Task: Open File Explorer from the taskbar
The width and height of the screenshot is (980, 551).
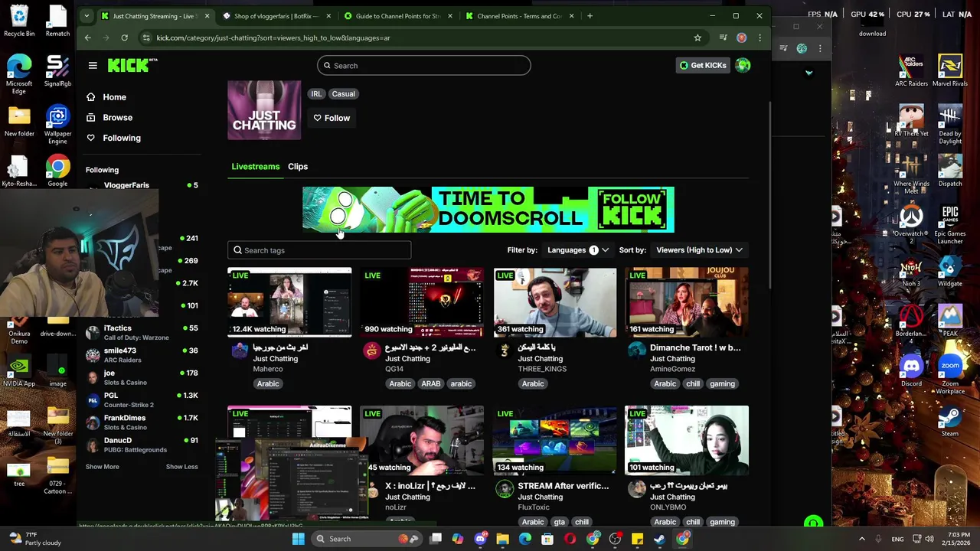Action: [502, 539]
